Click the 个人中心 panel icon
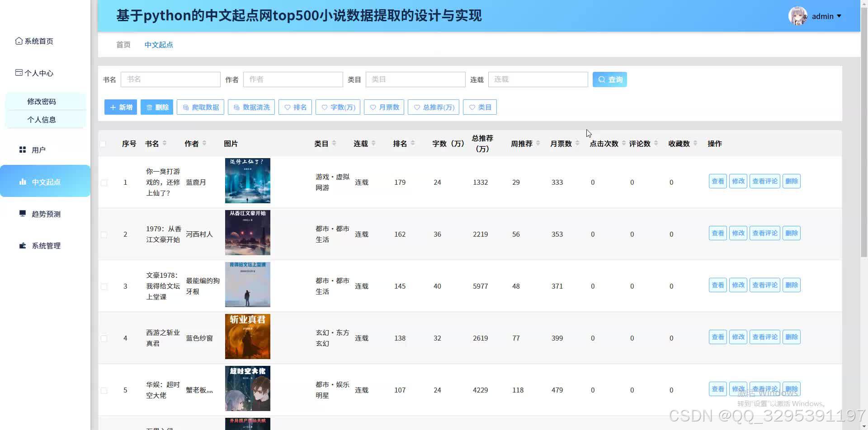 coord(19,72)
